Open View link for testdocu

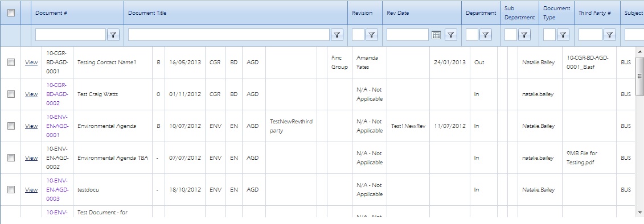31,189
